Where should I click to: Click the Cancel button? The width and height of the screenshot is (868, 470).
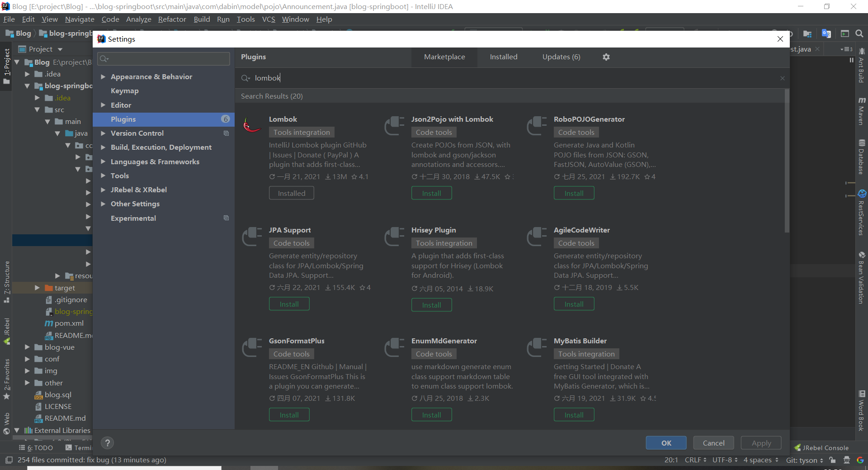coord(713,443)
